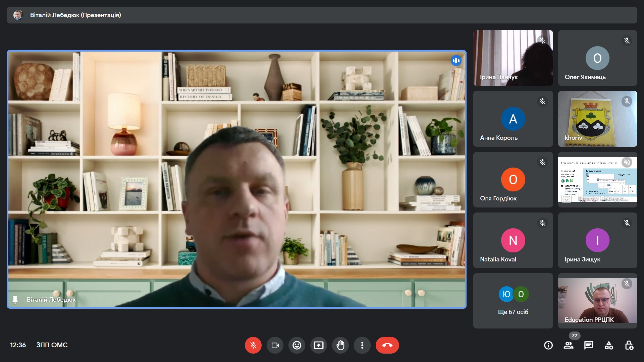Open more options three-dot menu

pyautogui.click(x=362, y=345)
